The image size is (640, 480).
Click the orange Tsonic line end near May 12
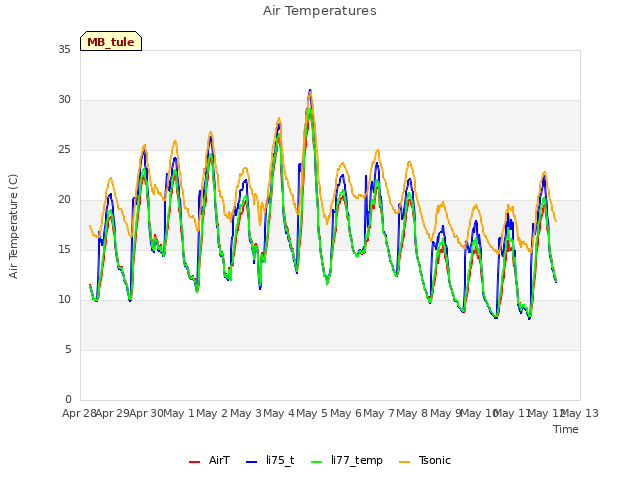click(x=556, y=221)
